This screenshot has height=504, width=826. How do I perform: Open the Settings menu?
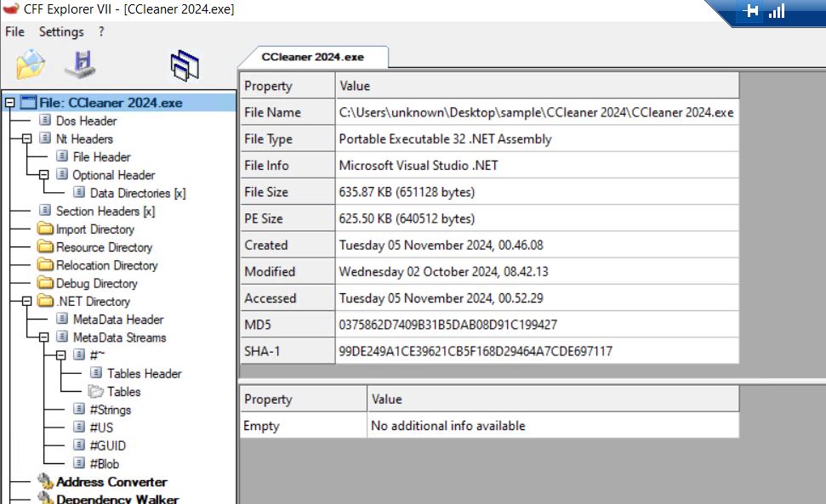point(61,32)
